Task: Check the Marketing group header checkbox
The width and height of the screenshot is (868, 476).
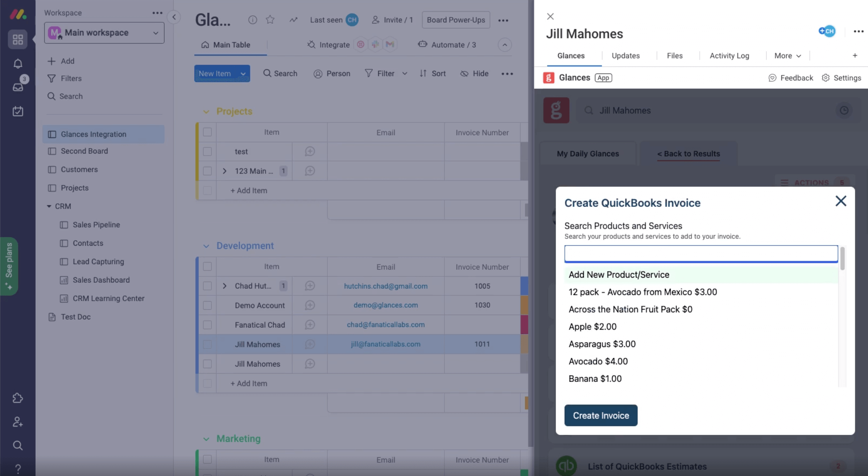Action: coord(207,459)
